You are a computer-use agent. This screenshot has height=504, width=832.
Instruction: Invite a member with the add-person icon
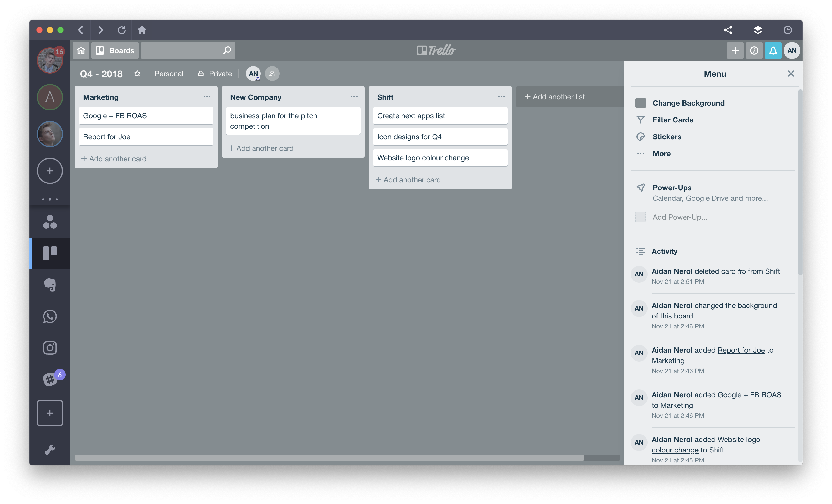(x=272, y=74)
